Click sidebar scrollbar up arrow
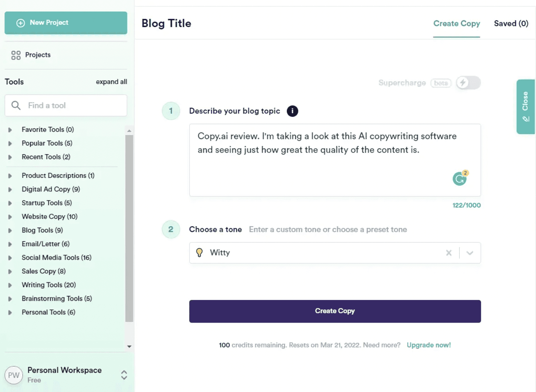 pos(129,131)
